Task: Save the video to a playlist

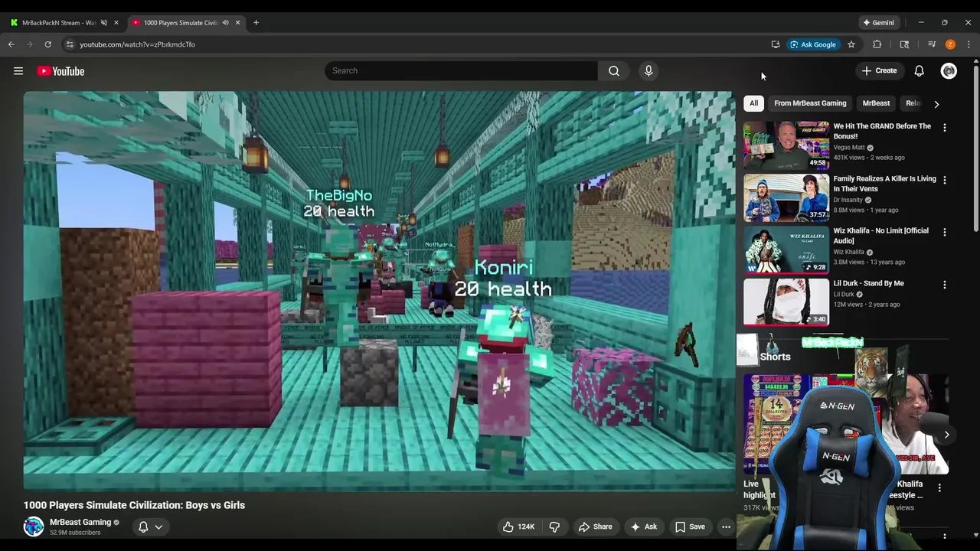Action: tap(690, 527)
